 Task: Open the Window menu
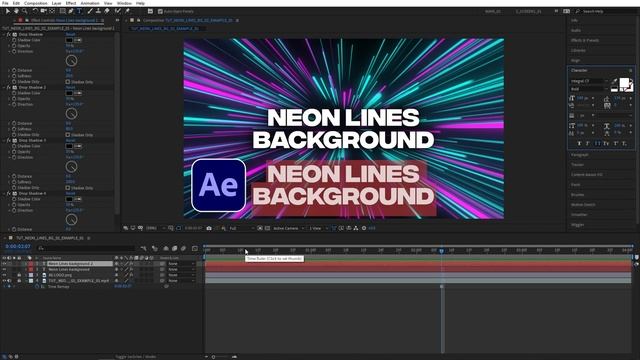click(124, 3)
